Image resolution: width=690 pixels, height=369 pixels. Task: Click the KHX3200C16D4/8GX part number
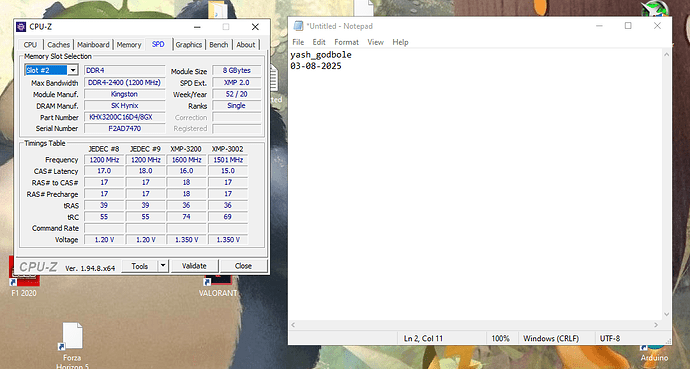pos(124,117)
